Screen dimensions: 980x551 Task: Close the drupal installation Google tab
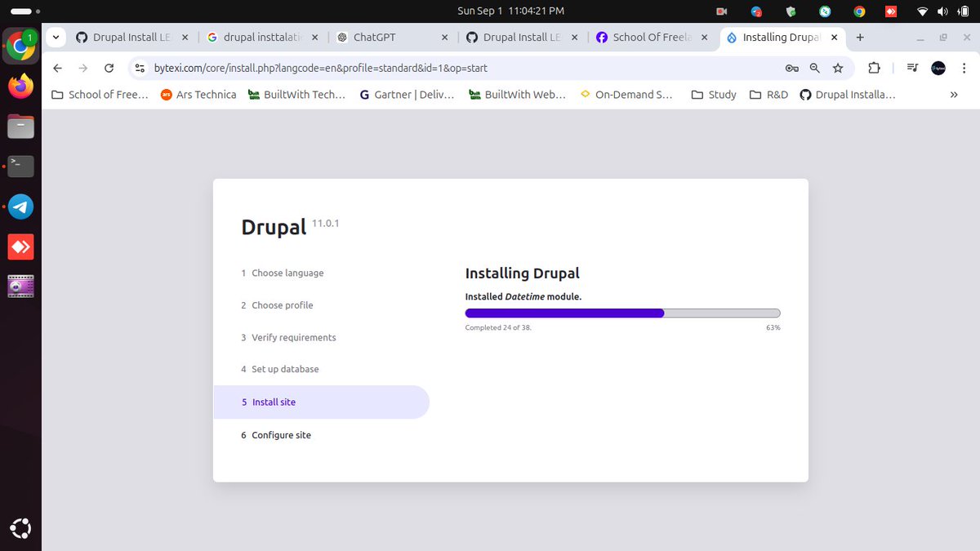314,38
